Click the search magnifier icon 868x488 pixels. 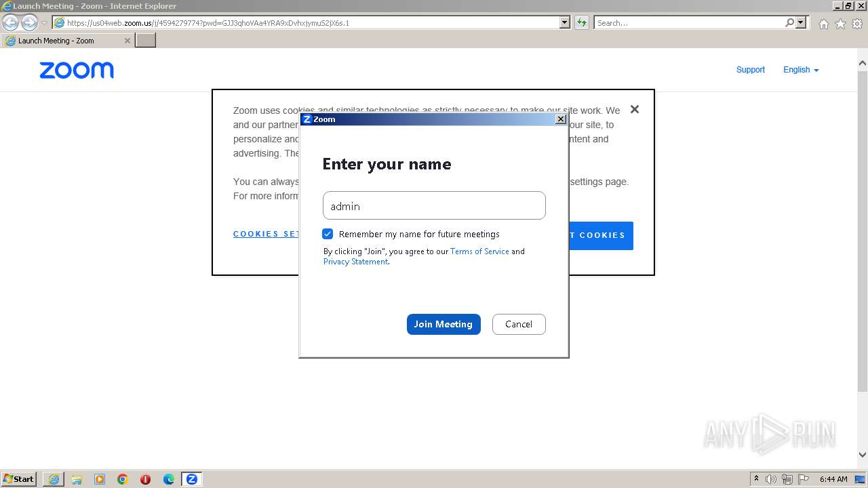(789, 22)
